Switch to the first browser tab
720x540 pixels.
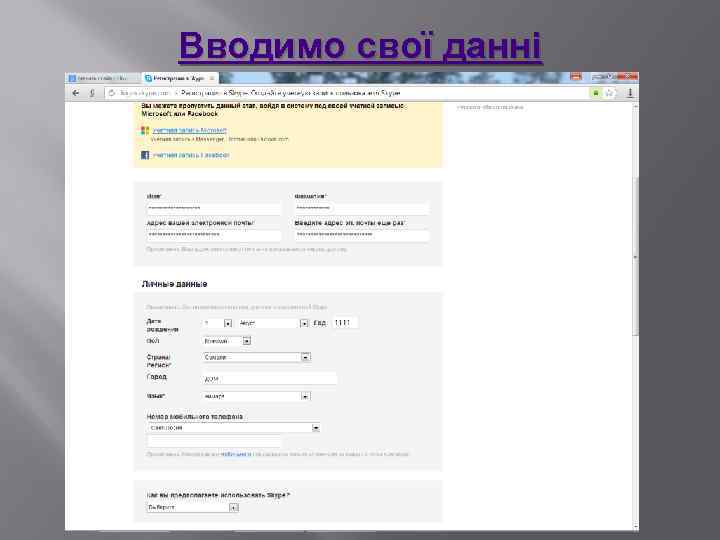[102, 79]
